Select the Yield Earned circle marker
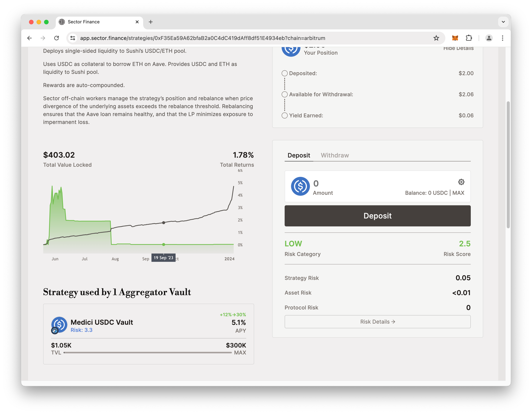The height and width of the screenshot is (414, 532). click(x=285, y=115)
